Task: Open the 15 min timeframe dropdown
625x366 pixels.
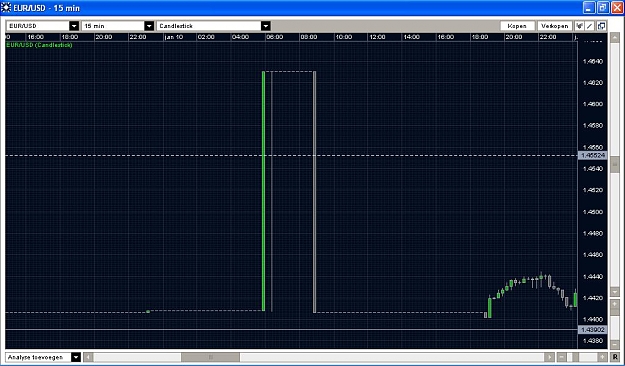Action: [x=118, y=26]
